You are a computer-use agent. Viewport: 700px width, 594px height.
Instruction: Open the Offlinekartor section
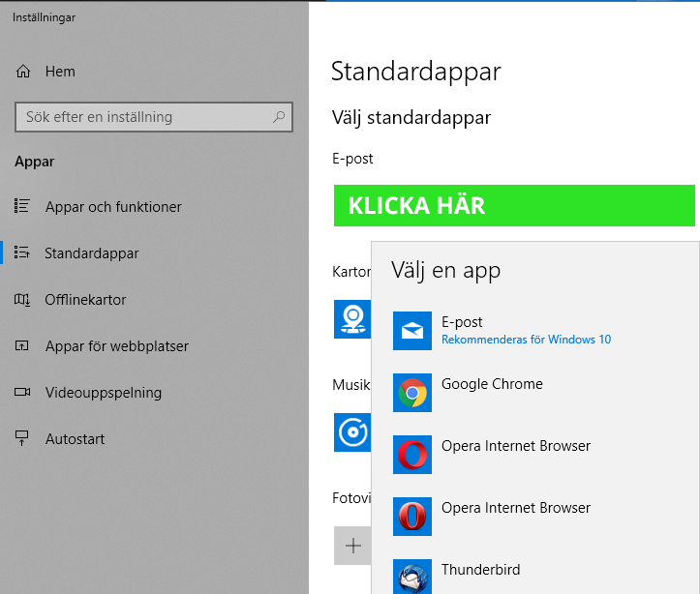(85, 300)
